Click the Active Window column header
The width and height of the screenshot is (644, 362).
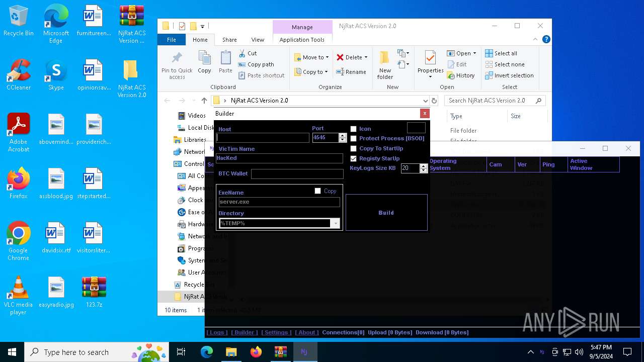pos(594,164)
